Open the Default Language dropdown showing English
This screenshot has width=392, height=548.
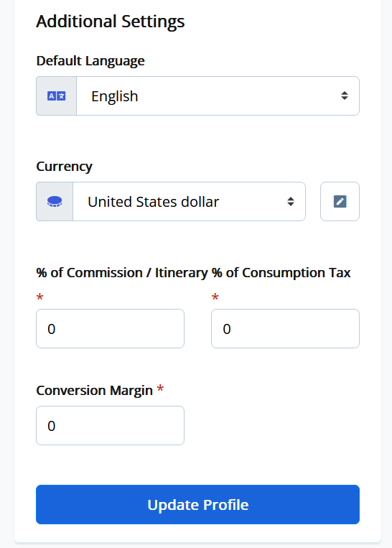click(218, 96)
